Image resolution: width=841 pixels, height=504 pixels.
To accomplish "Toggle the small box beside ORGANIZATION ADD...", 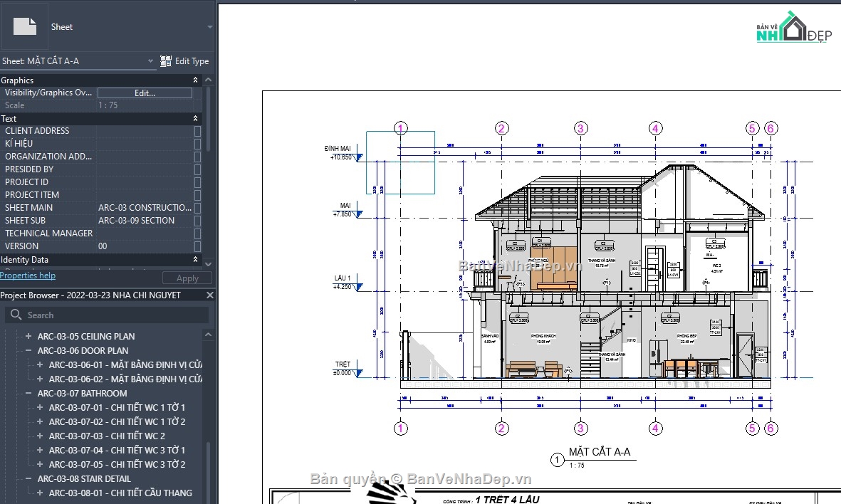I will coord(197,157).
